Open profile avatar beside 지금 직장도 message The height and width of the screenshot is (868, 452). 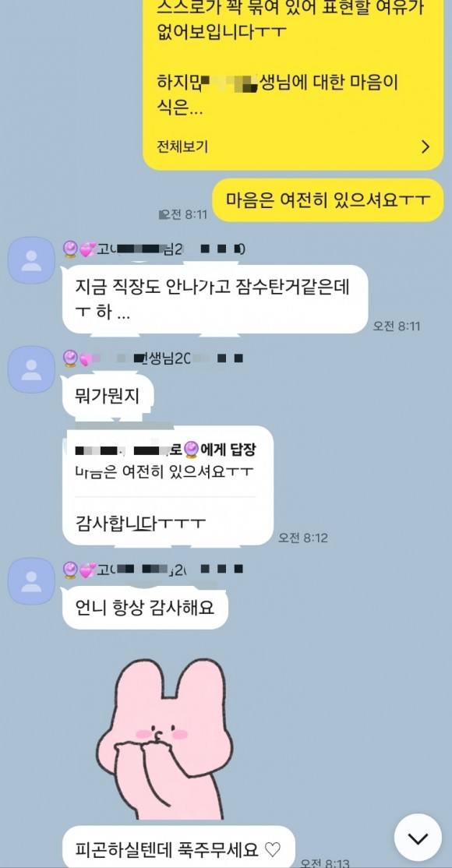tap(32, 260)
